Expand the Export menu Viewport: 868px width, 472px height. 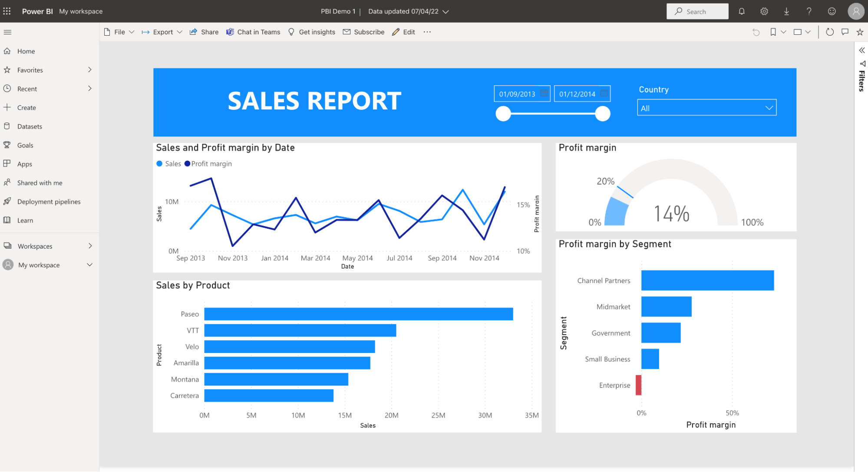coord(162,32)
